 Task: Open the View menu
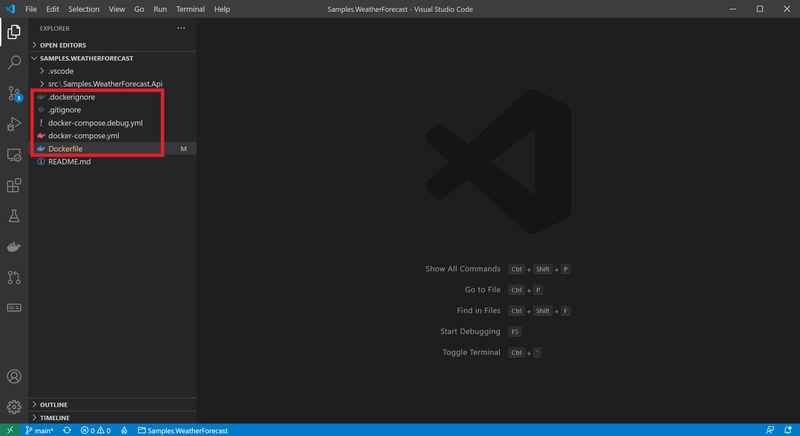click(117, 9)
